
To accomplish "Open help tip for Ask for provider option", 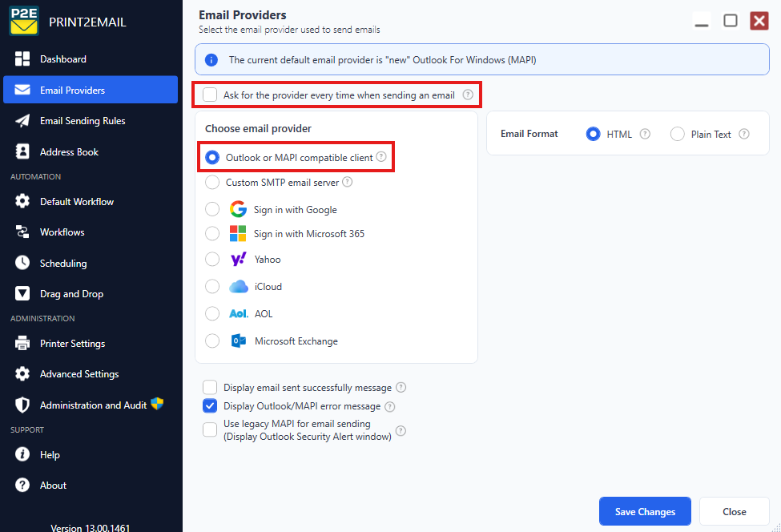I will pos(468,95).
